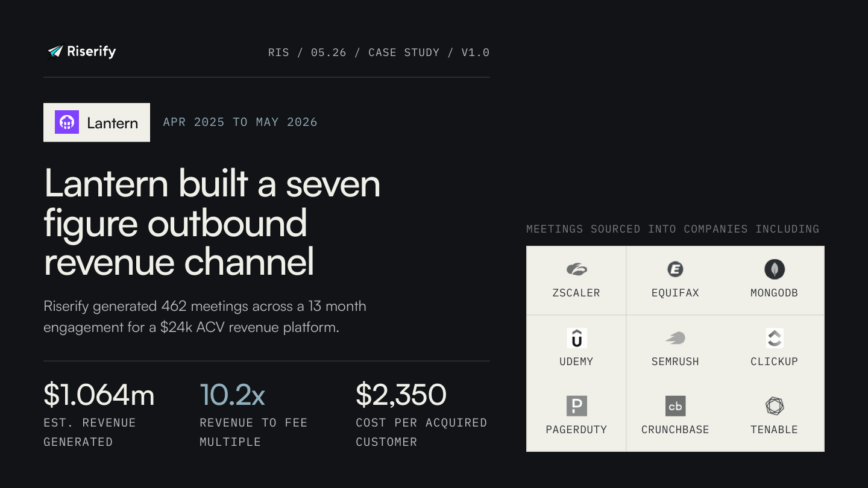Click the ClickUp logo icon

[774, 338]
